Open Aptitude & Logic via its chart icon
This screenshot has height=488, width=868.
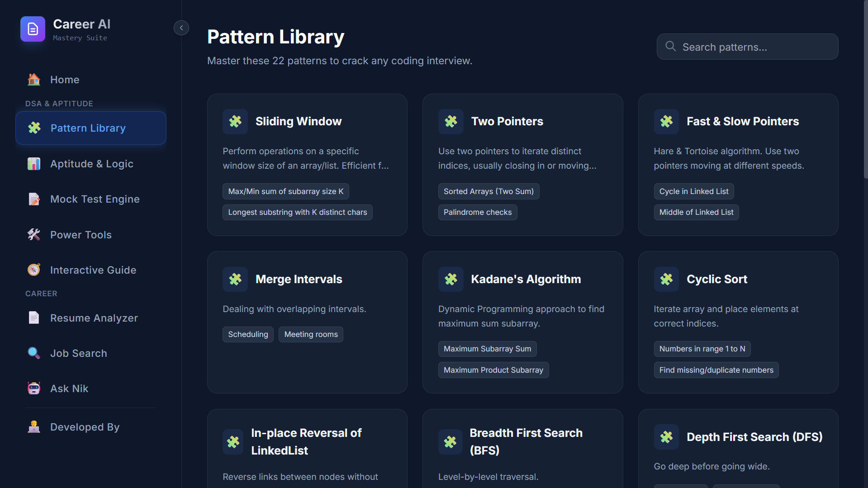(x=33, y=164)
